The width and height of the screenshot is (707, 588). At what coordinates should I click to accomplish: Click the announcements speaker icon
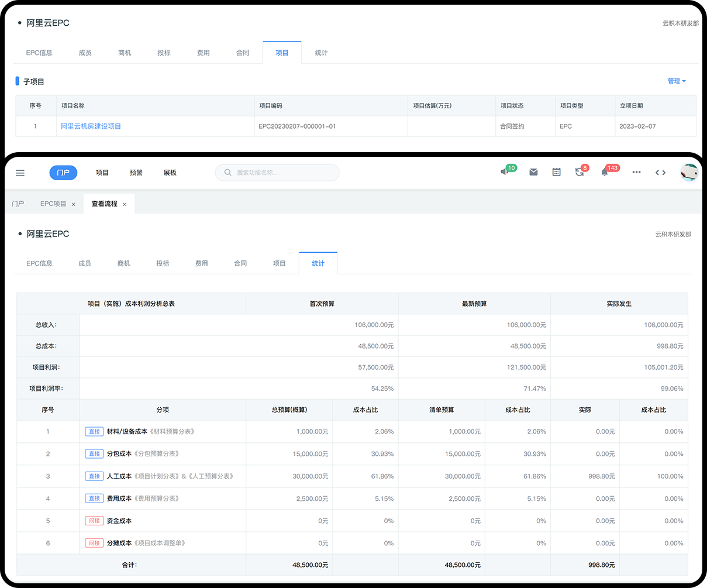click(505, 172)
